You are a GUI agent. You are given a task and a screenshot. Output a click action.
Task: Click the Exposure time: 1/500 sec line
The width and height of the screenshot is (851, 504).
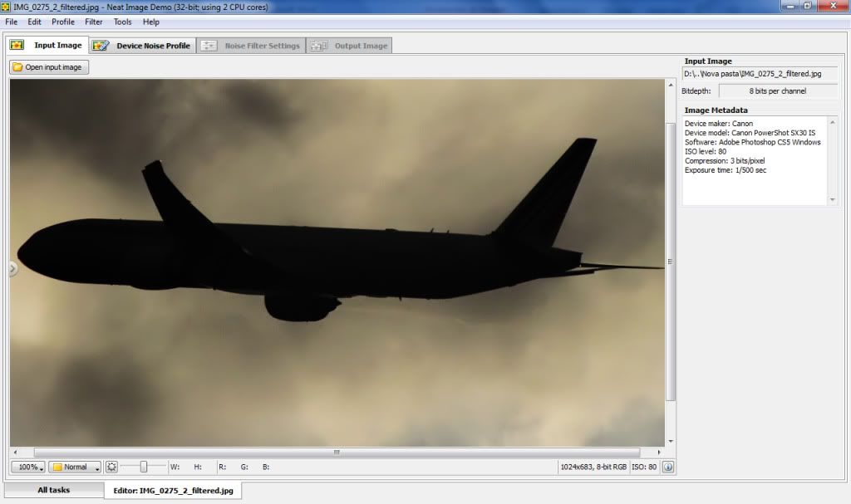point(726,170)
